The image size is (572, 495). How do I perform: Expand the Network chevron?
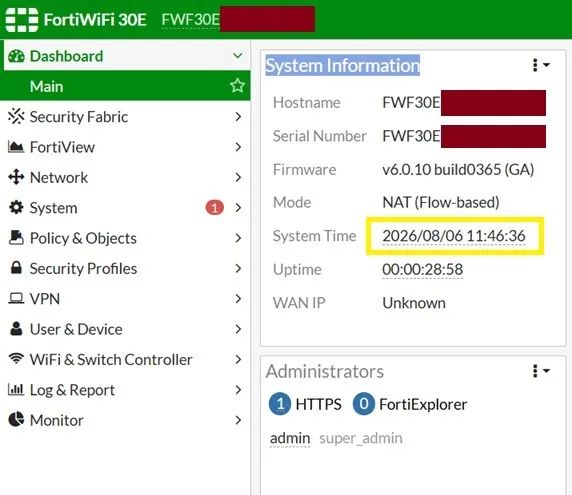click(239, 177)
